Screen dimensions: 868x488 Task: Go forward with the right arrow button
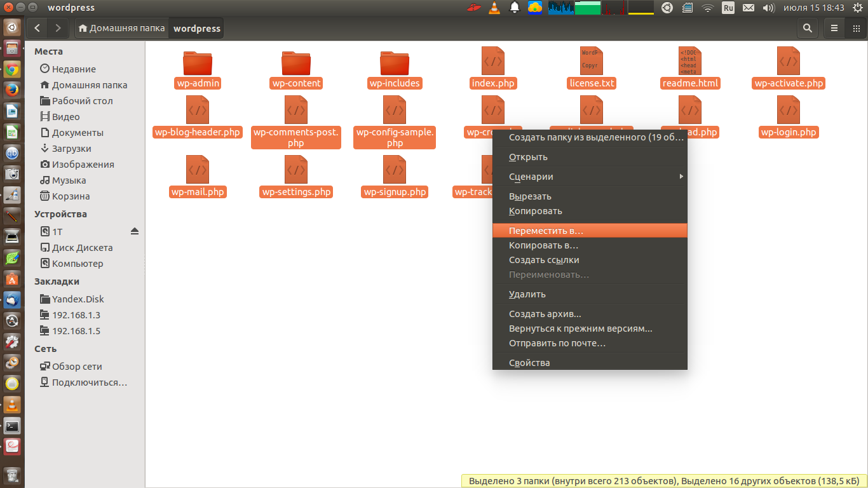(58, 28)
